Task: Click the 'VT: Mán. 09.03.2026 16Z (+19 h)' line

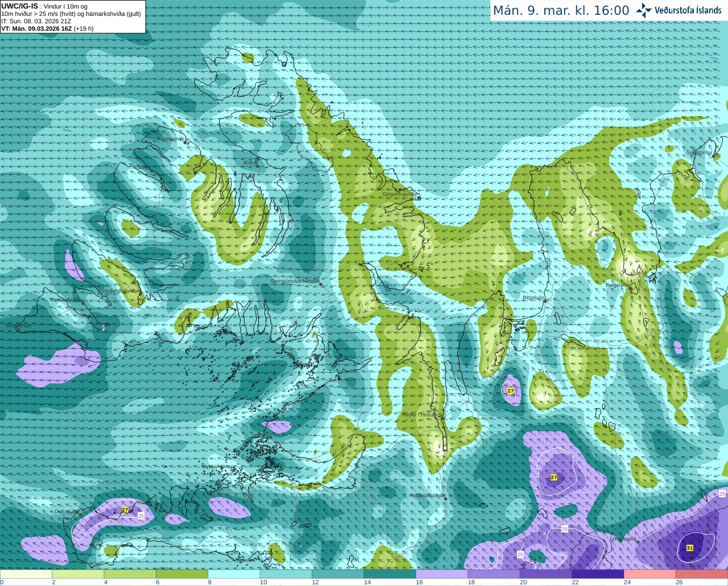Action: click(x=47, y=28)
